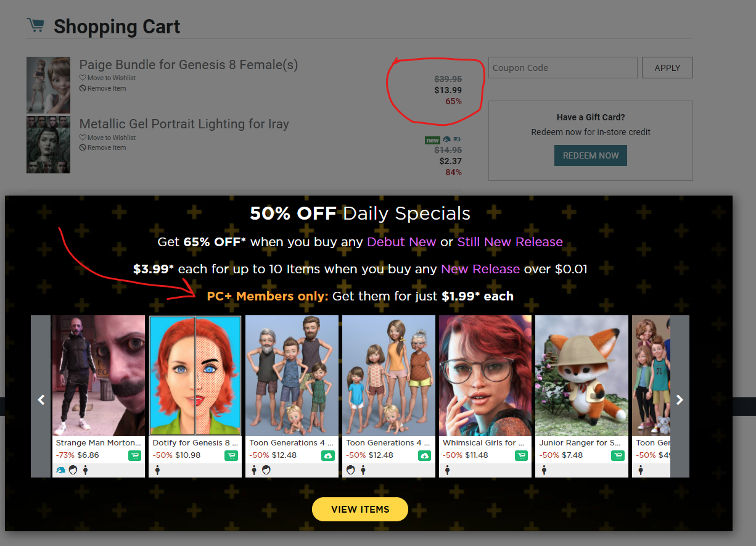Add Strange Man Morton to cart

click(x=134, y=456)
